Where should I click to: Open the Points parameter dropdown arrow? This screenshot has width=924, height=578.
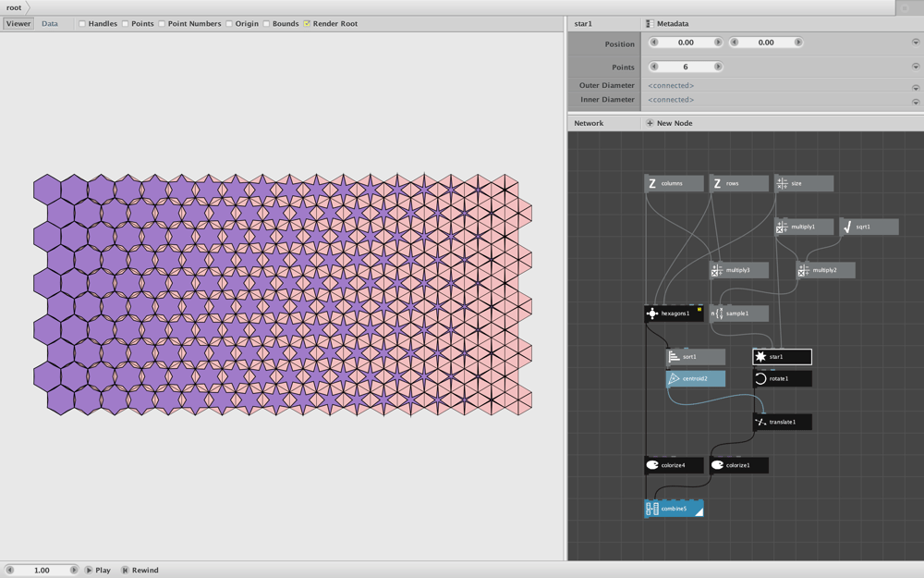point(916,67)
